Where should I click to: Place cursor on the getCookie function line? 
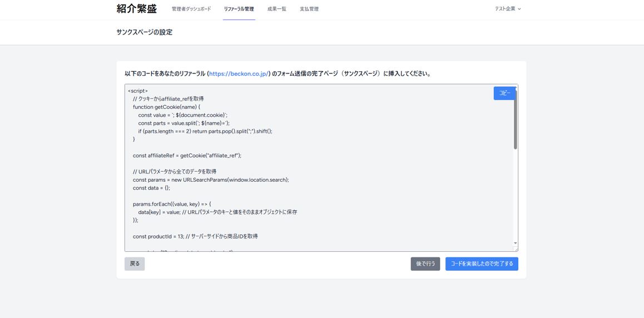tap(166, 107)
